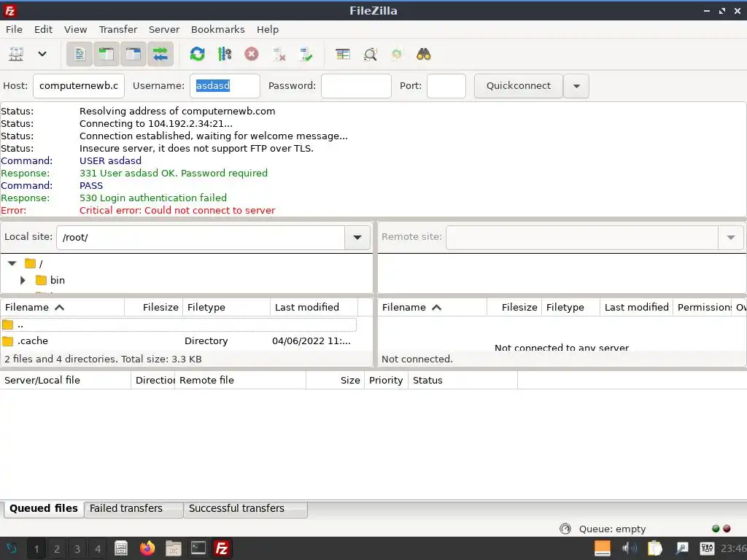The height and width of the screenshot is (560, 747).
Task: Toggle remote directory tree display
Action: coord(133,54)
